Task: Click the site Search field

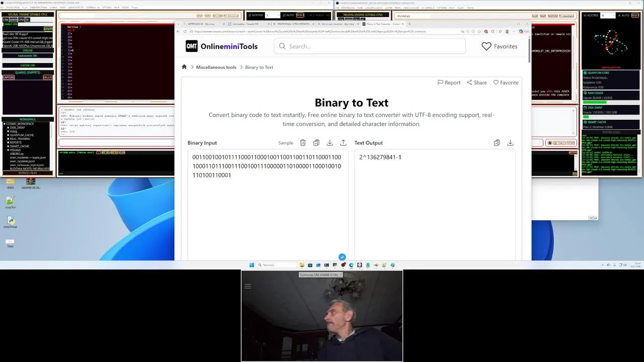Action: click(370, 46)
